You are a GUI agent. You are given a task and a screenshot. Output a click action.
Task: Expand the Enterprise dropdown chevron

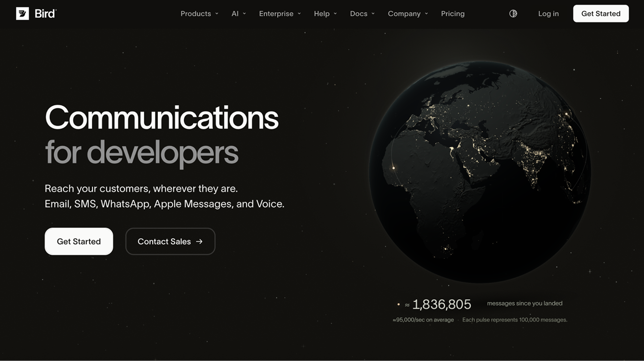(299, 14)
